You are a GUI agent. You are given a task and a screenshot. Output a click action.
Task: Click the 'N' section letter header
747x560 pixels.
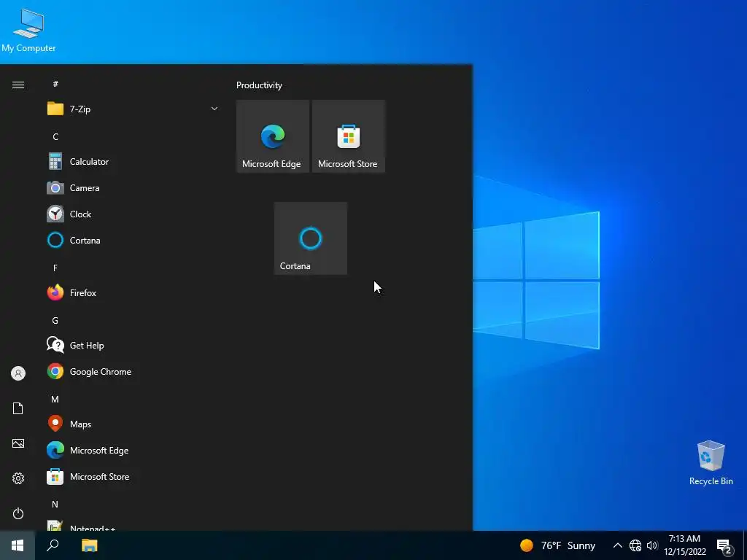(x=55, y=504)
